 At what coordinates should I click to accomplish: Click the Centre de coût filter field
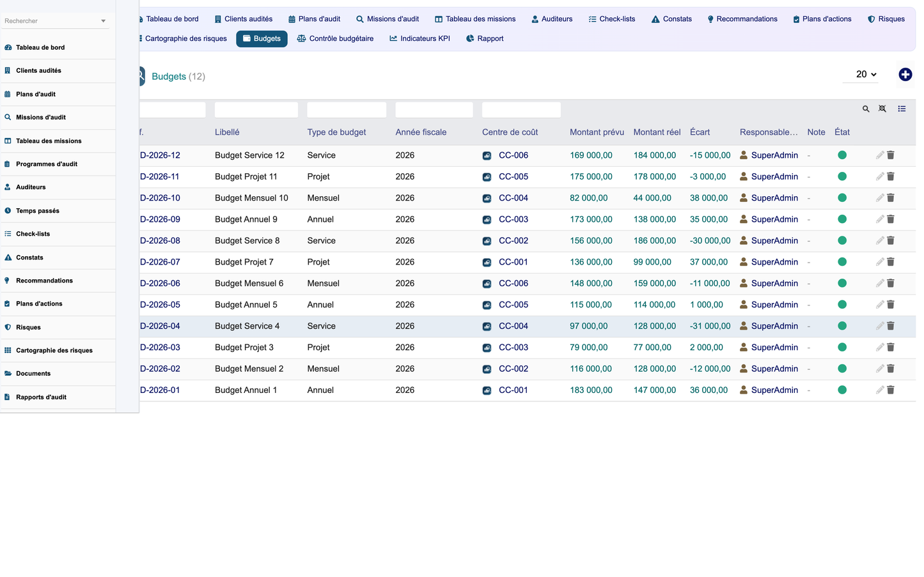point(521,110)
